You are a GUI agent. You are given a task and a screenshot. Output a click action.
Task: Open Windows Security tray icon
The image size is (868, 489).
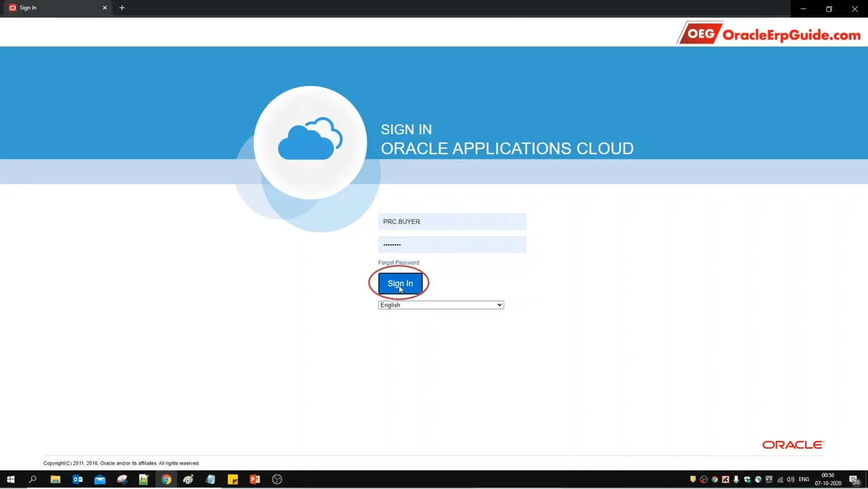coord(747,479)
